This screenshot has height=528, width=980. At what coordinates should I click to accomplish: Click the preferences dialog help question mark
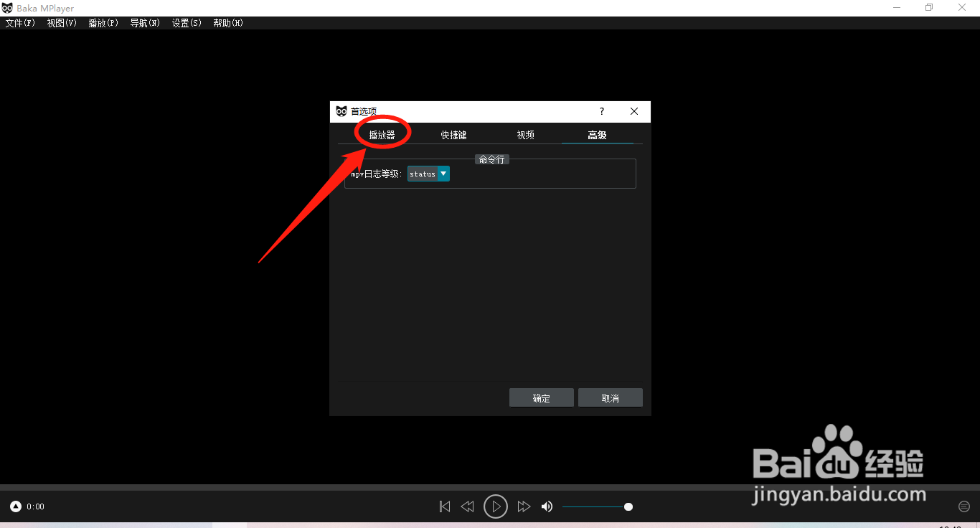pyautogui.click(x=602, y=111)
